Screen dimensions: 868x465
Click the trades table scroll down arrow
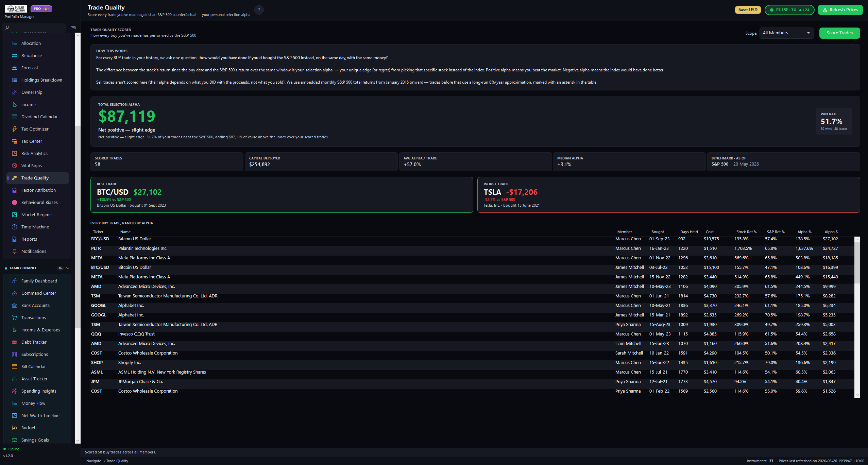[x=857, y=395]
